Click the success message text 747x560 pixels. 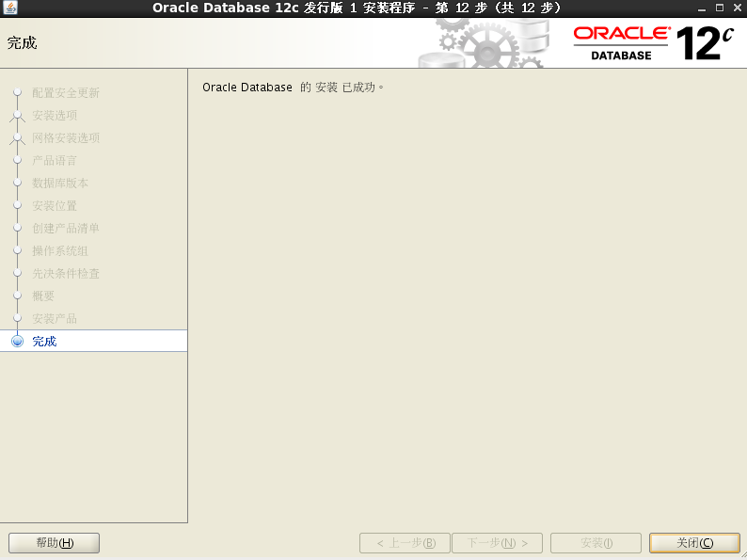[293, 88]
